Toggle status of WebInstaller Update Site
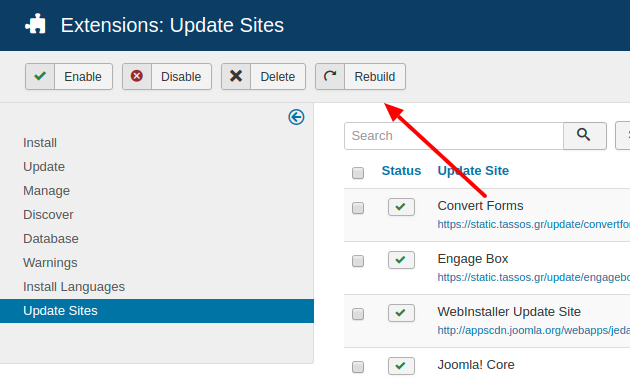 tap(401, 313)
